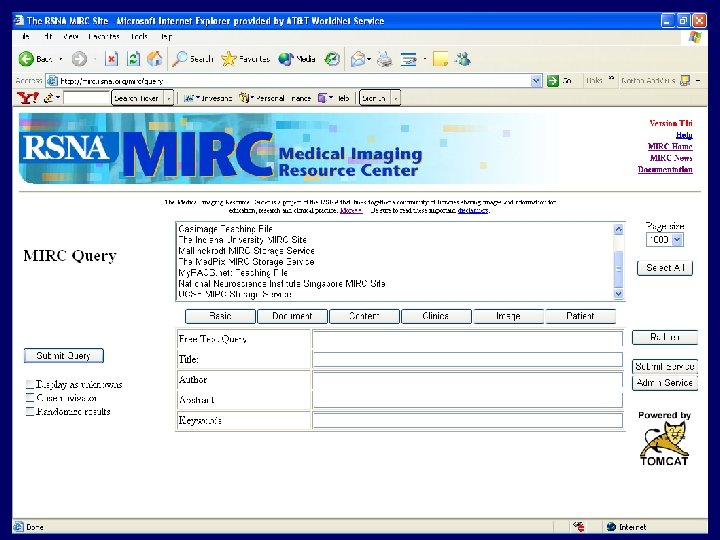This screenshot has height=540, width=720.
Task: Toggle the middle checkbox under Submit Query
Action: [x=30, y=398]
